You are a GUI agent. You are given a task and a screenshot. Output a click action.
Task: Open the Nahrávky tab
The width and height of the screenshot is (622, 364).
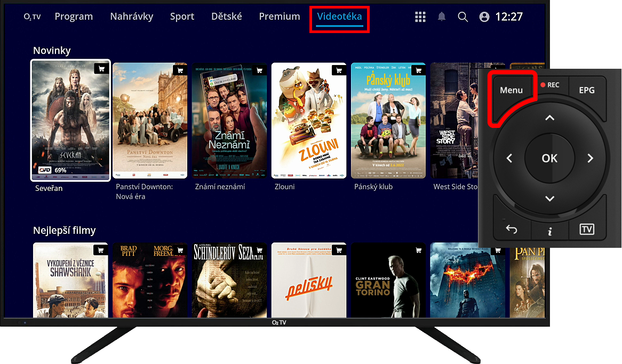coord(131,17)
